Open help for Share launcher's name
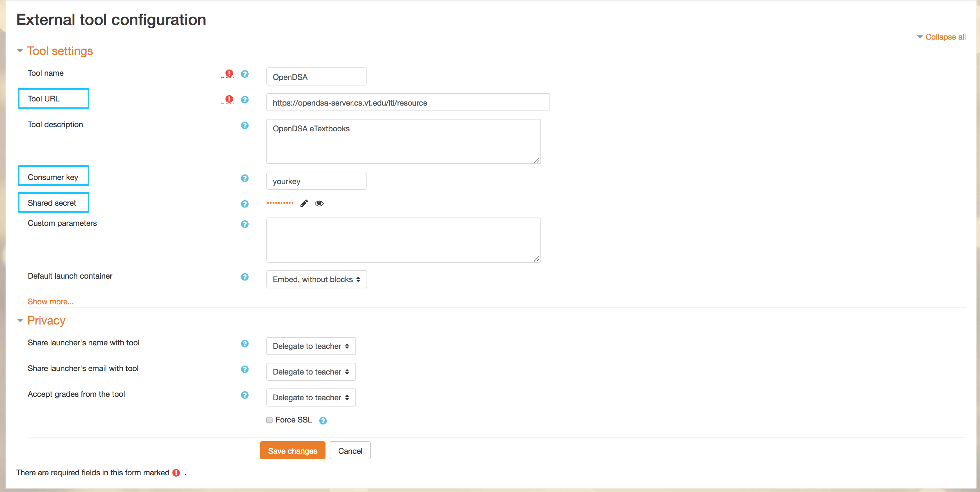 click(244, 343)
